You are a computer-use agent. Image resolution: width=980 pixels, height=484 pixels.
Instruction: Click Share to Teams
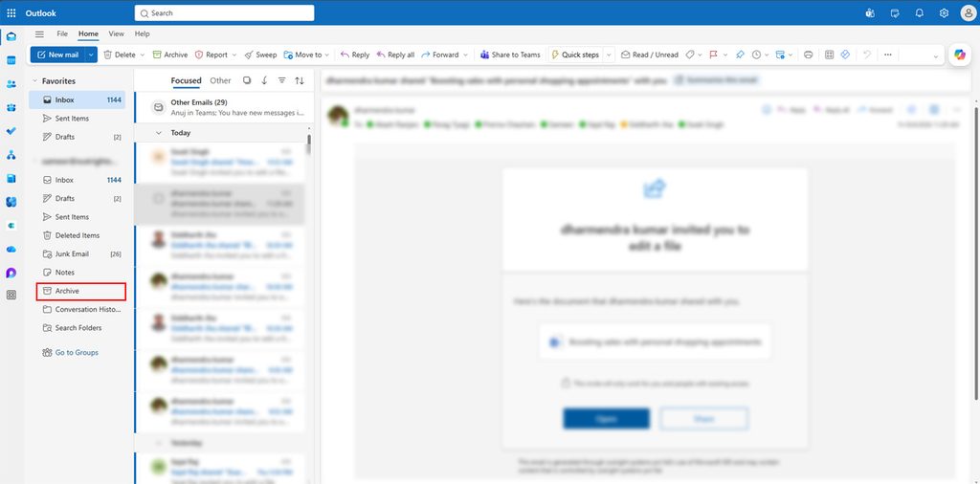tap(510, 55)
